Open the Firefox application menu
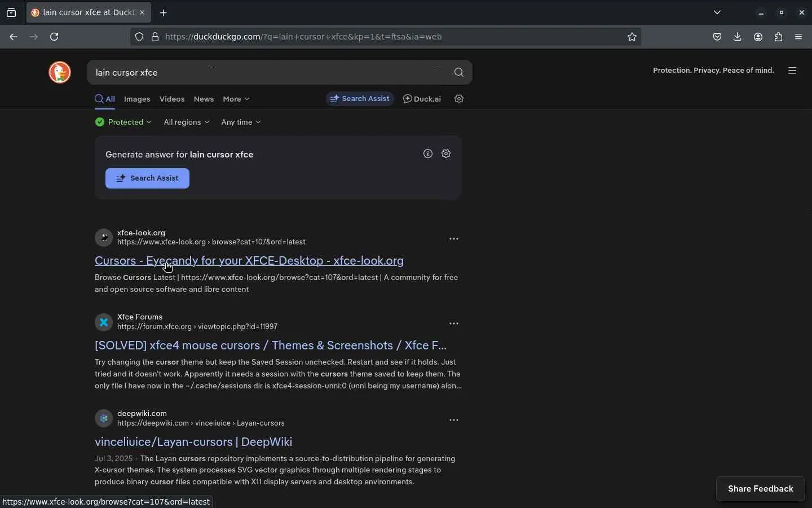This screenshot has height=508, width=812. 799,37
